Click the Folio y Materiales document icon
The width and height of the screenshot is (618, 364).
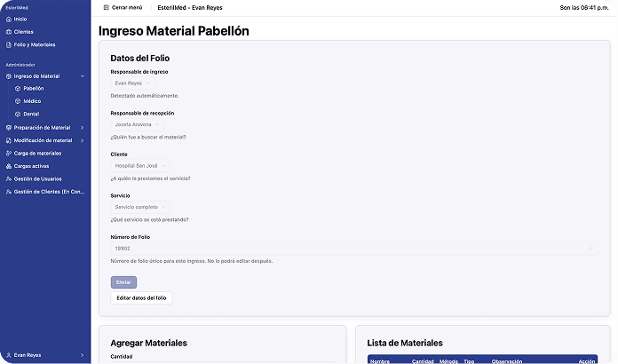coord(9,45)
